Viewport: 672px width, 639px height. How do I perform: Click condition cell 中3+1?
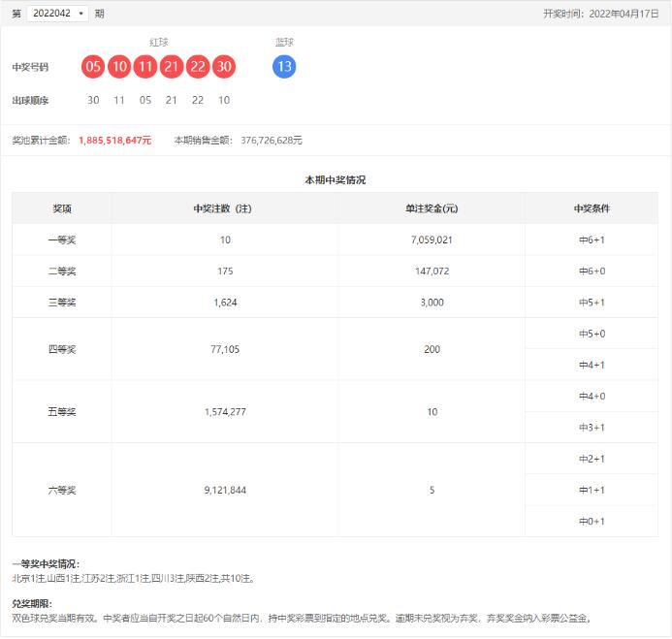point(592,428)
